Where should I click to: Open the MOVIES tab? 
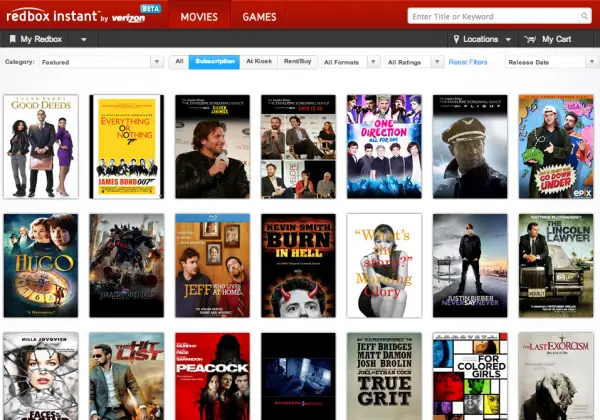click(199, 17)
